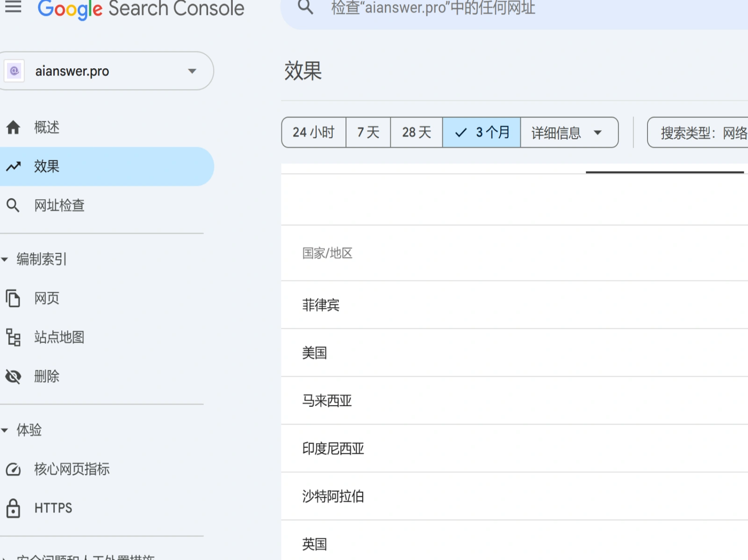Collapse the 体验 section

click(5, 430)
